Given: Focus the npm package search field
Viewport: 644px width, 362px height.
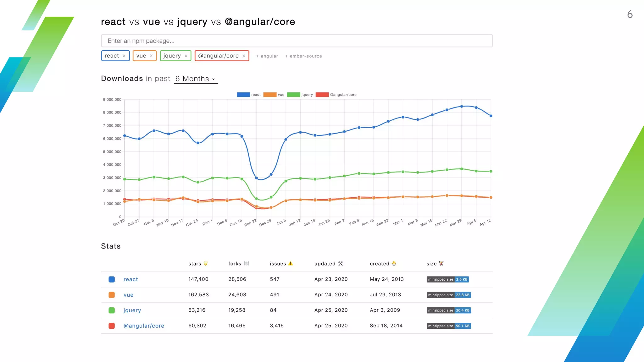Looking at the screenshot, I should tap(297, 41).
